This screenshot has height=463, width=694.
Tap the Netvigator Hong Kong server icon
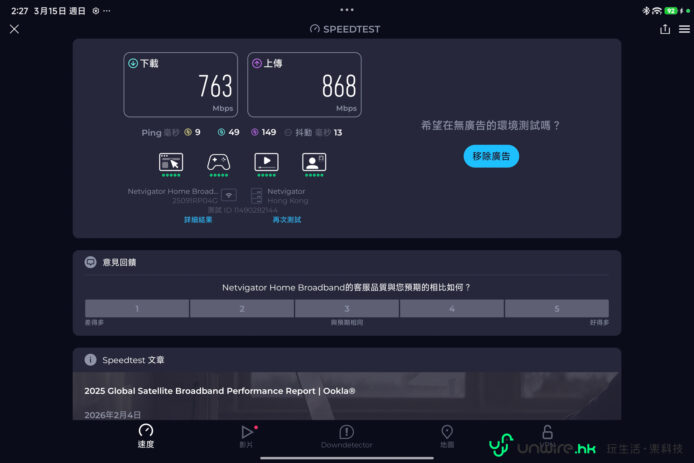(256, 195)
